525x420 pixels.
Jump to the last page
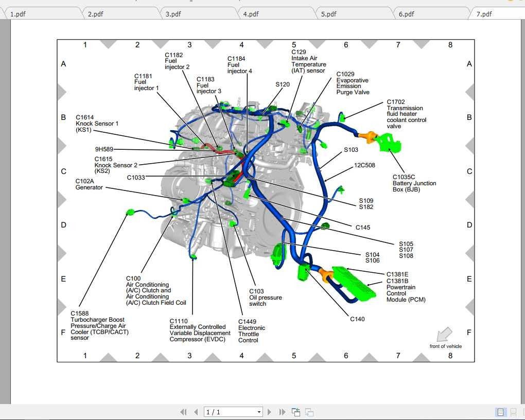click(x=282, y=412)
